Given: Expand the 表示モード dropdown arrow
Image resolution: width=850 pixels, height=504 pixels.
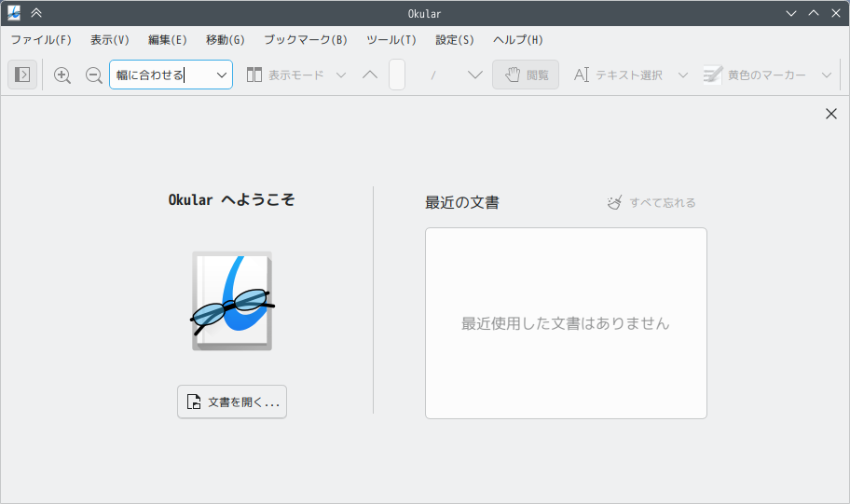Looking at the screenshot, I should coord(341,75).
